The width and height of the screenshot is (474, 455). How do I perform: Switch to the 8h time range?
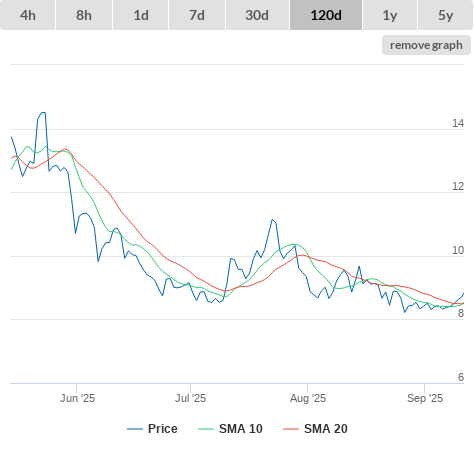coord(84,15)
